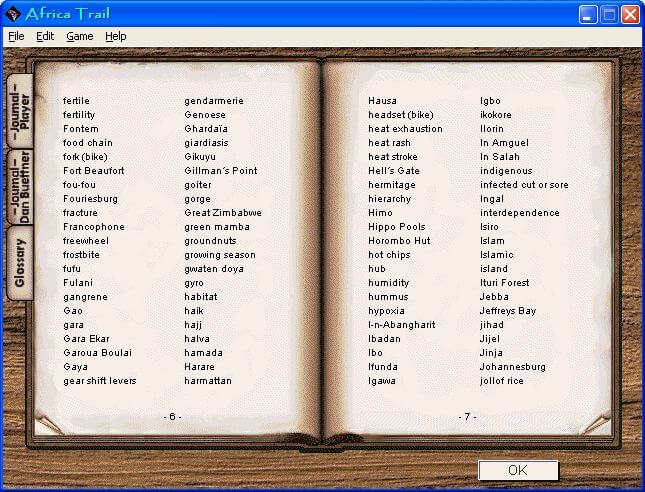Open the 'Great Zimbabwe' definition
This screenshot has height=492, width=645.
[x=223, y=213]
